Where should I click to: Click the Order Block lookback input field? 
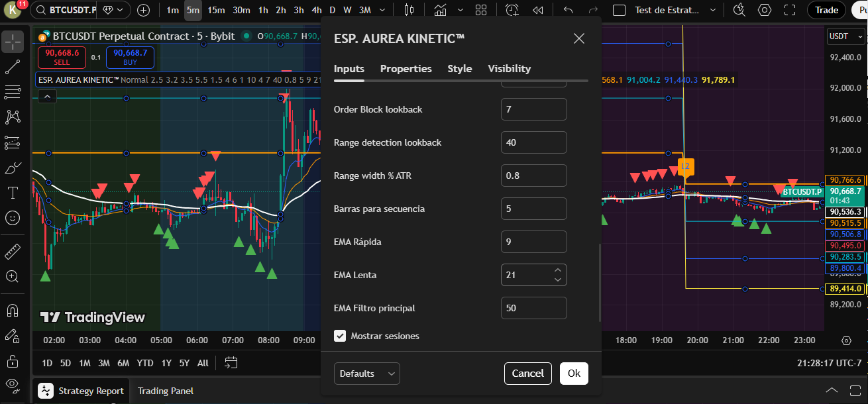(533, 109)
